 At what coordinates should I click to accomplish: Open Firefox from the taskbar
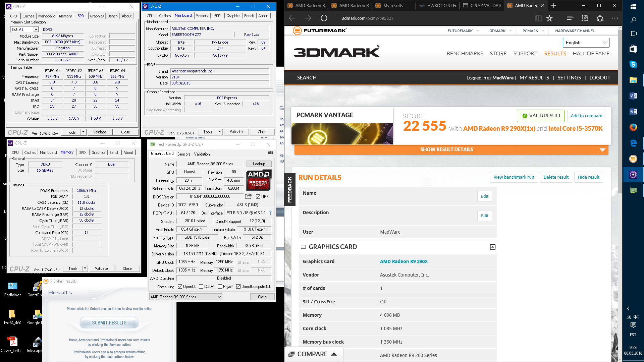tap(633, 127)
